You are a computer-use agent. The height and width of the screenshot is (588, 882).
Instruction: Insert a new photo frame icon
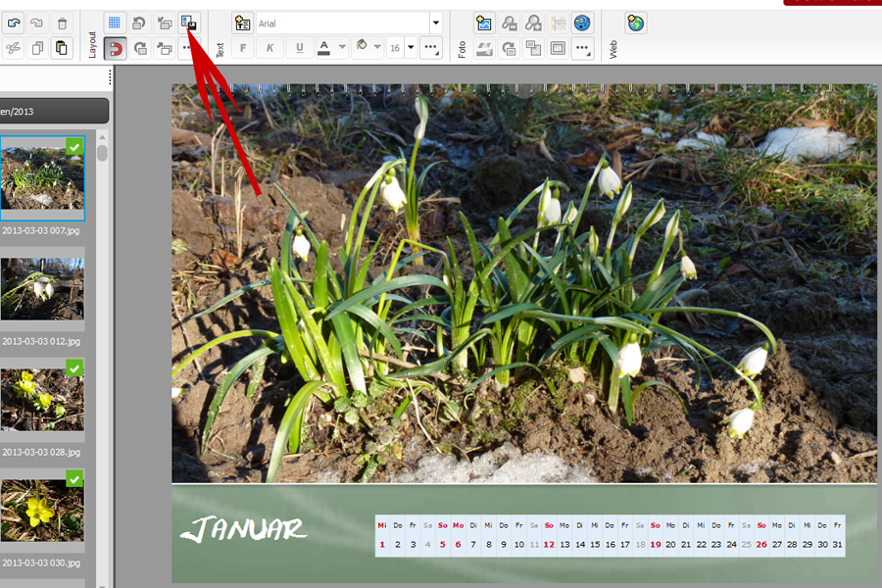coord(484,24)
